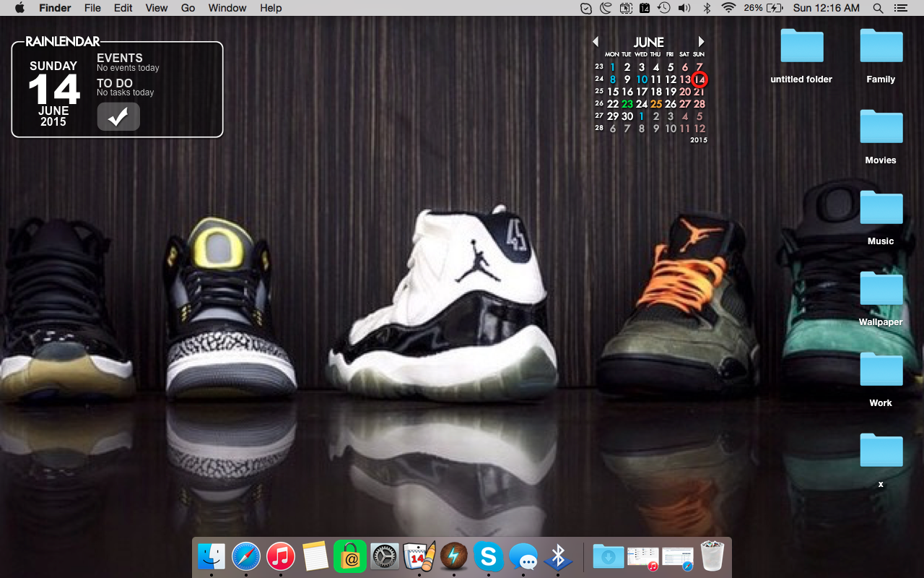This screenshot has width=924, height=578.
Task: Open the View menu
Action: (x=157, y=8)
